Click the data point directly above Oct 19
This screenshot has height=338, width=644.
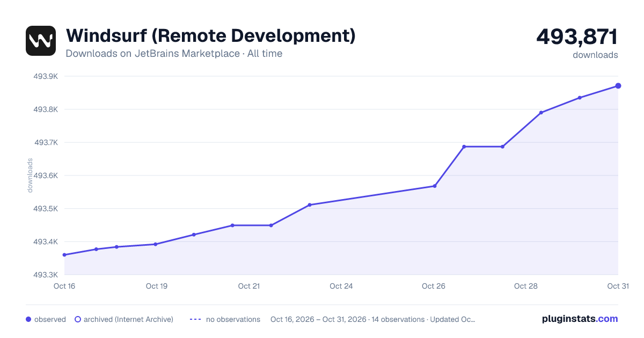tap(156, 244)
